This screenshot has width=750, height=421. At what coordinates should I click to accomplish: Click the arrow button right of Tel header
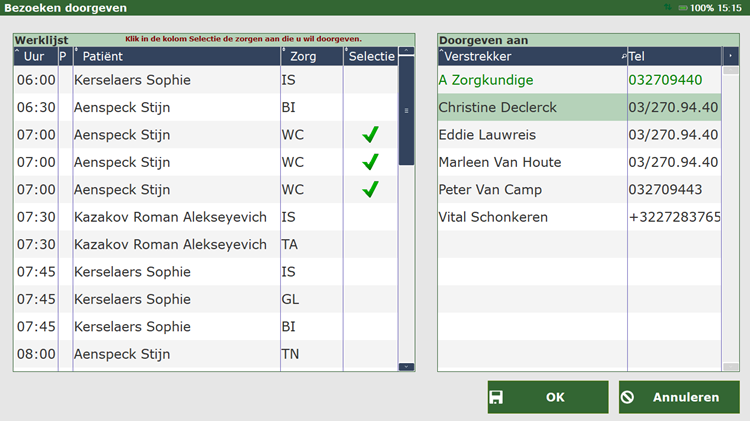point(731,57)
